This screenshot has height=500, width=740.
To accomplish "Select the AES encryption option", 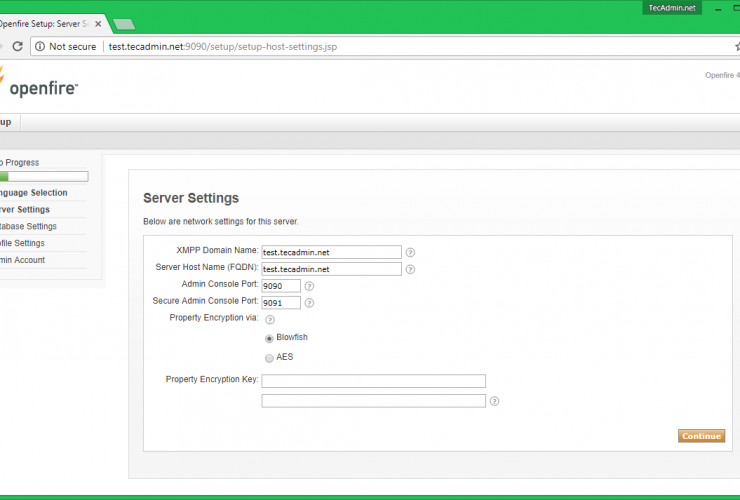I will [x=269, y=358].
